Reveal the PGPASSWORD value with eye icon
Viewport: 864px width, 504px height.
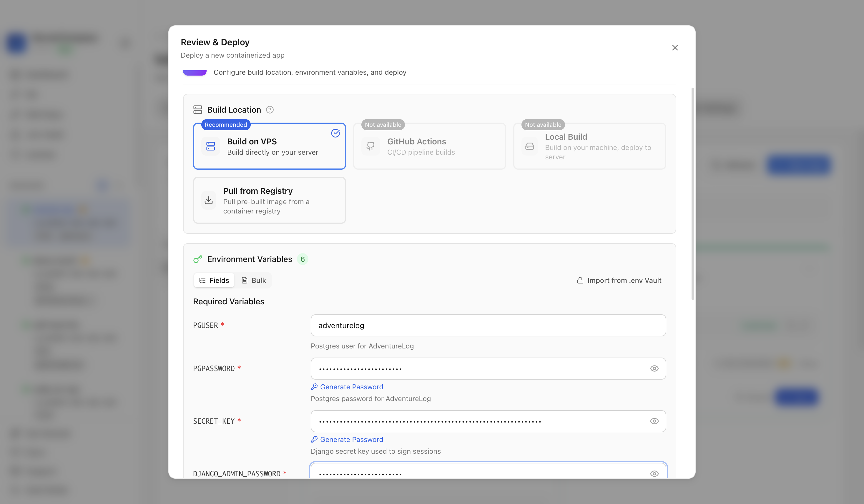click(x=654, y=369)
